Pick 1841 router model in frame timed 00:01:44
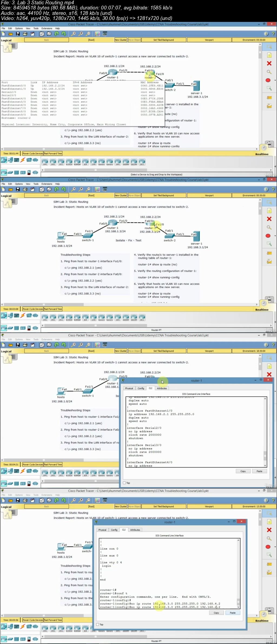 coord(118,162)
